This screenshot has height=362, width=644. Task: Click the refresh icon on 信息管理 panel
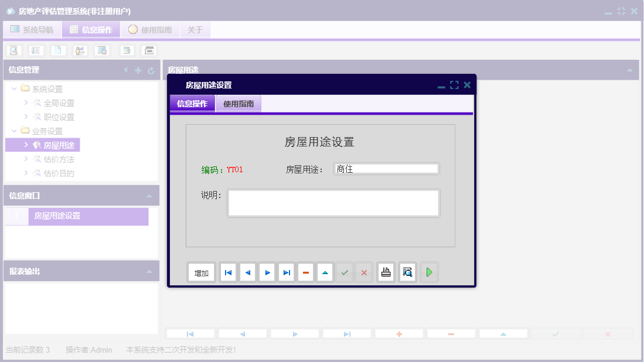click(x=152, y=70)
